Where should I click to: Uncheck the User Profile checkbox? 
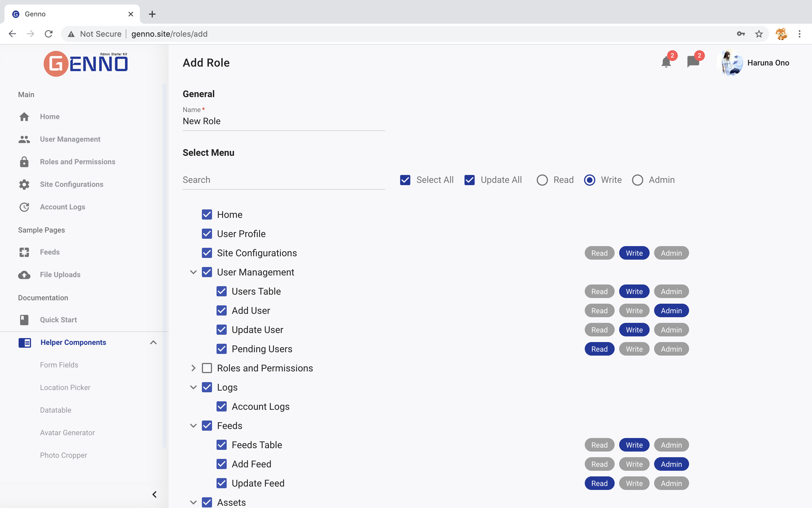pos(207,234)
